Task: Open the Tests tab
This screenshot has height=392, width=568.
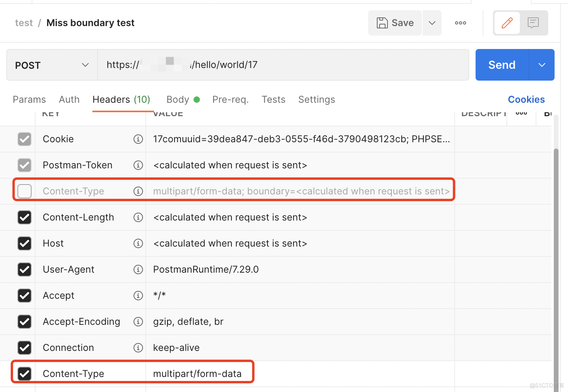Action: pyautogui.click(x=273, y=100)
